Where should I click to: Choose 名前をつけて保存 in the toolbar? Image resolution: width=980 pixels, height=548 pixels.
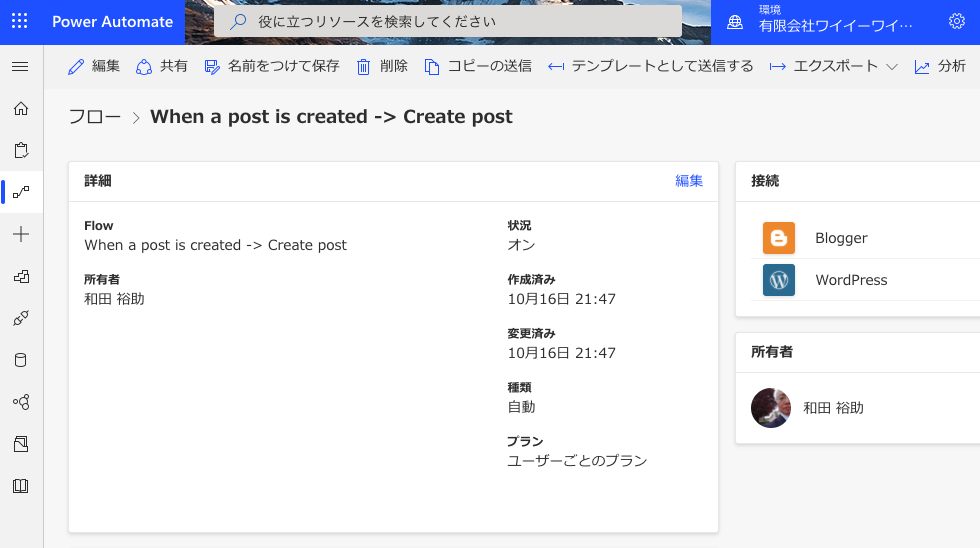272,66
